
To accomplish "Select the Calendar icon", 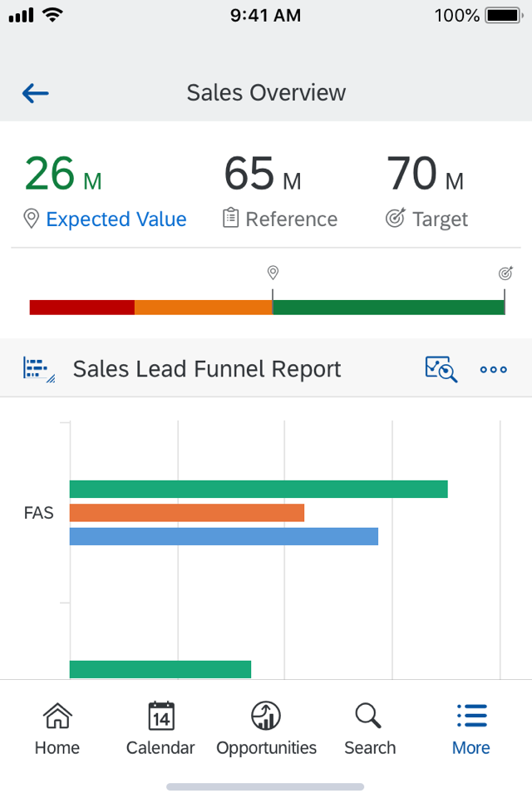I will 160,716.
